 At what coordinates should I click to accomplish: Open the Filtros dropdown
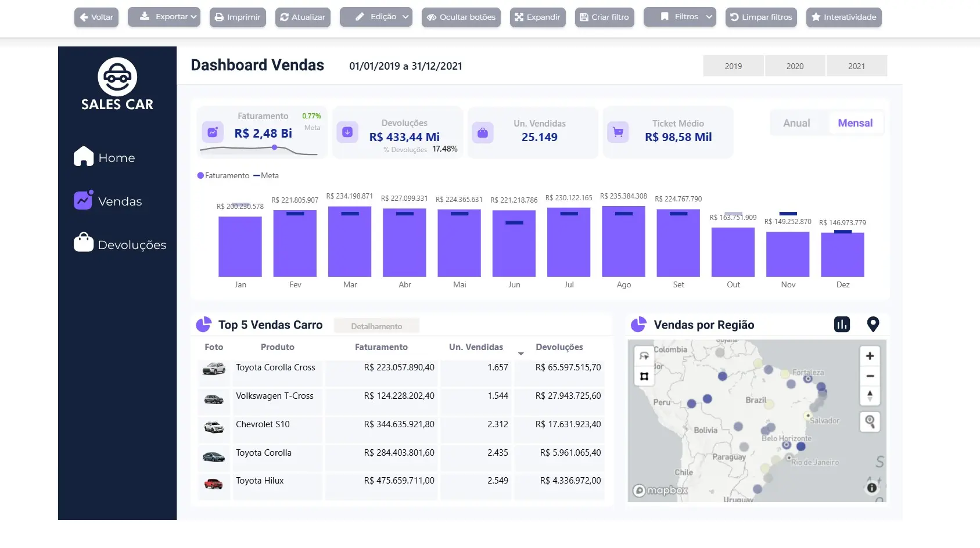[680, 17]
